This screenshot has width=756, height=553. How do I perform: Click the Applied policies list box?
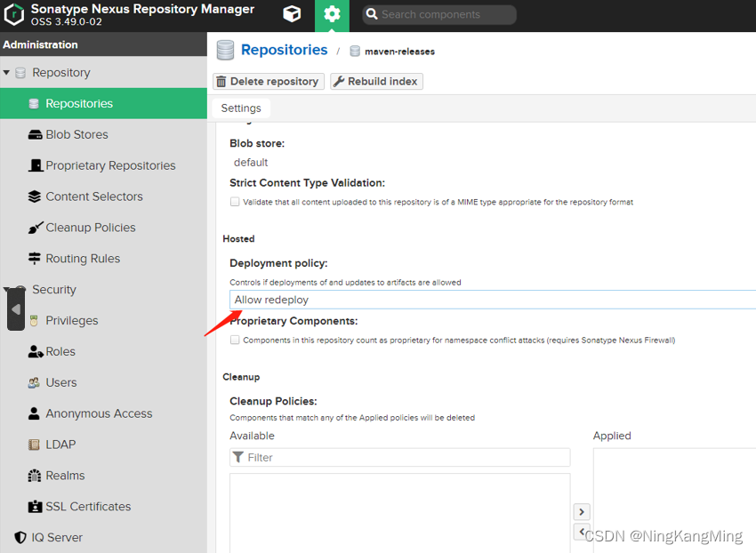coord(674,501)
